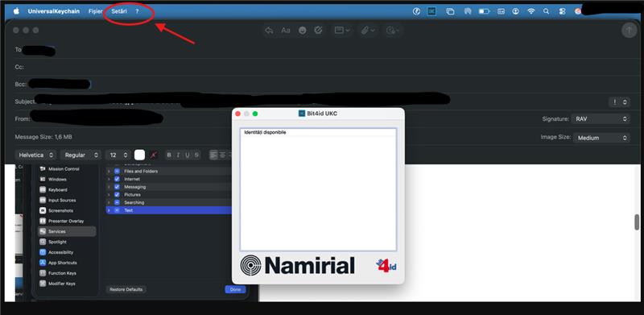644x315 pixels.
Task: Apply strikethrough with the S icon
Action: [196, 155]
